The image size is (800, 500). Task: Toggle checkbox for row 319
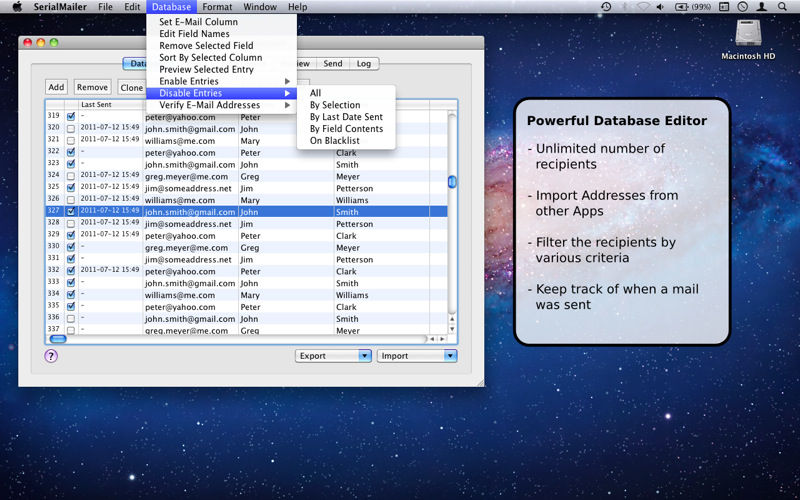pos(71,117)
